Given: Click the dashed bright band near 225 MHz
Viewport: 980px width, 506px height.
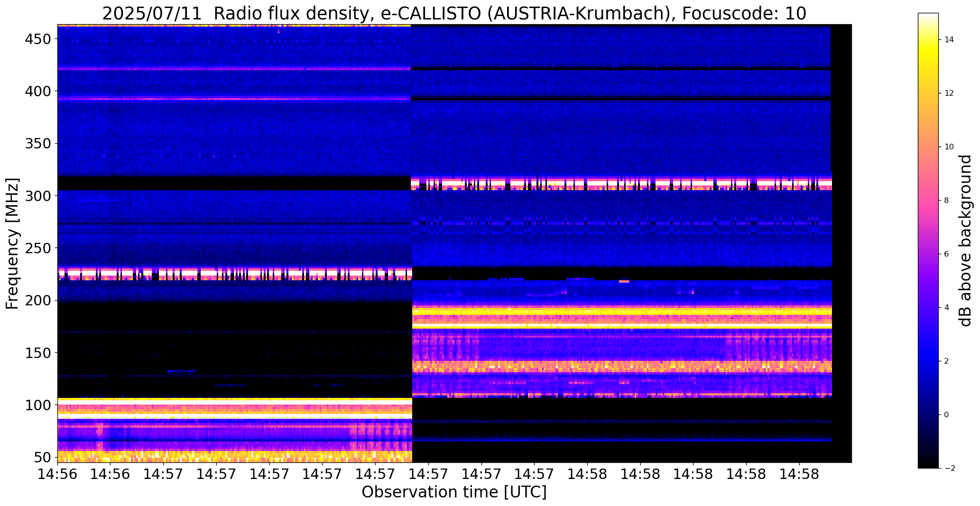Looking at the screenshot, I should 235,274.
